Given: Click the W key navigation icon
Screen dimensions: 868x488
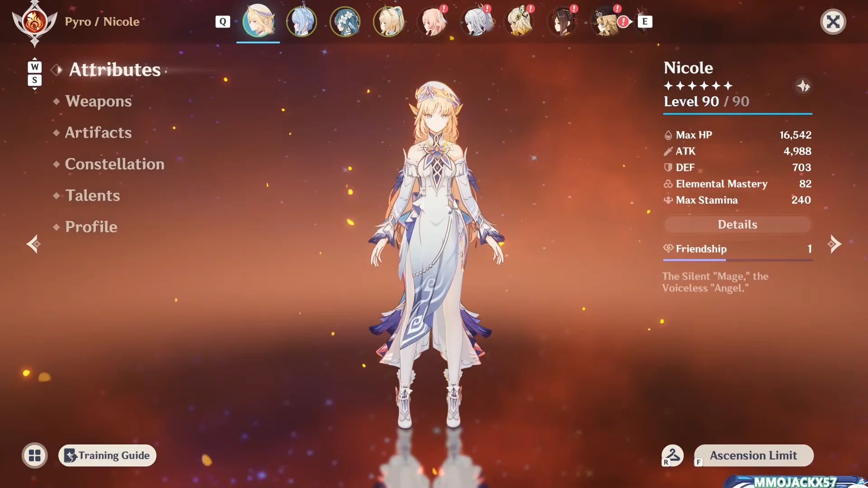Looking at the screenshot, I should (35, 67).
